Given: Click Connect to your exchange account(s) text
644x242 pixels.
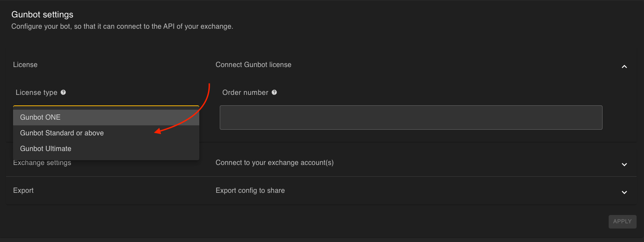Looking at the screenshot, I should [274, 163].
